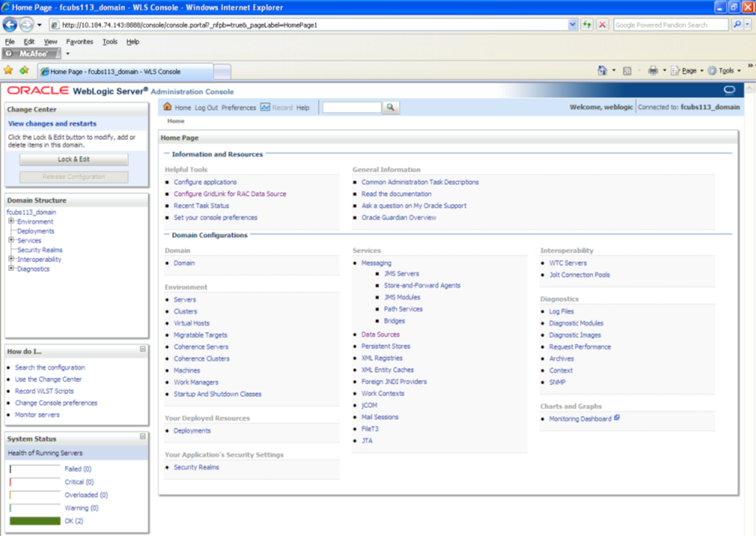The height and width of the screenshot is (536, 756).
Task: Open the fcubs113_domain root tree node
Action: pos(32,212)
